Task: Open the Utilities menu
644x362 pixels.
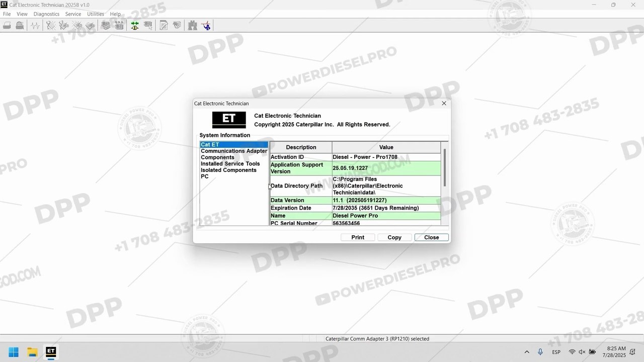Action: 96,14
